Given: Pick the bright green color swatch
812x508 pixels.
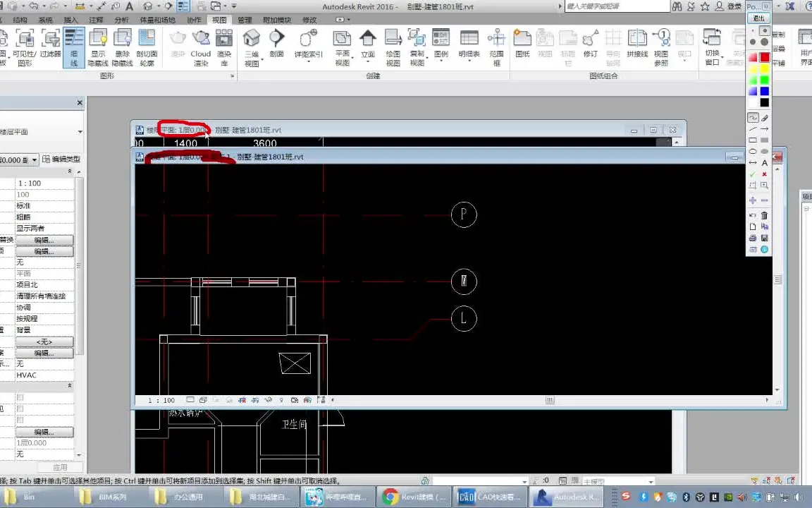Looking at the screenshot, I should pyautogui.click(x=764, y=80).
